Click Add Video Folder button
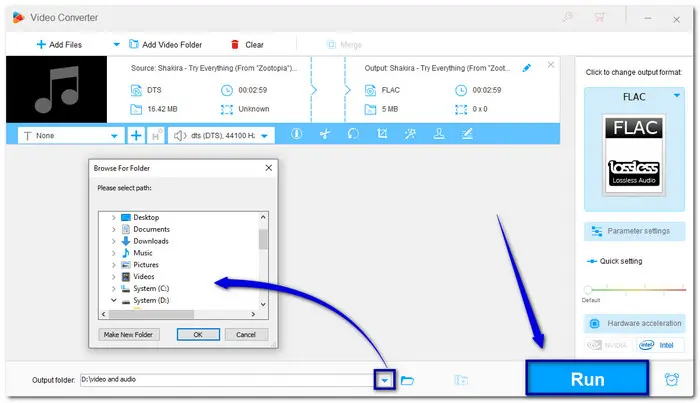The image size is (700, 403). pyautogui.click(x=165, y=45)
